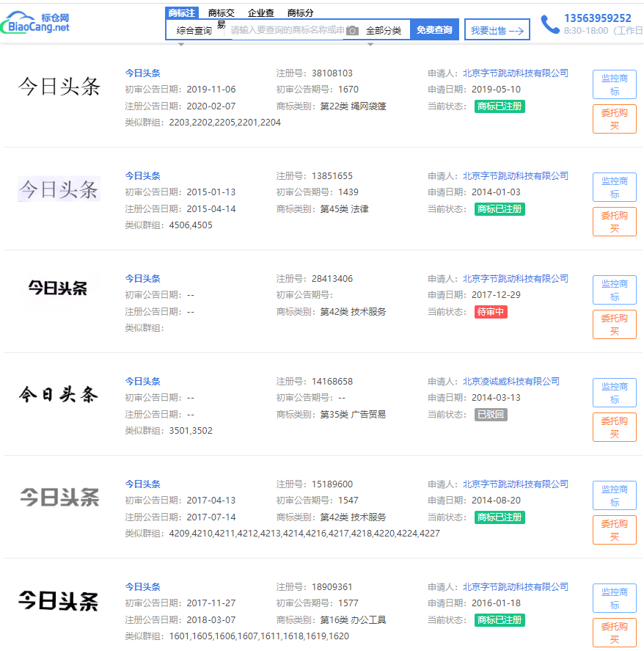Viewport: 644px width, 651px height.
Task: Click 监控商标 in the 已驳回 trademark row
Action: tap(615, 393)
